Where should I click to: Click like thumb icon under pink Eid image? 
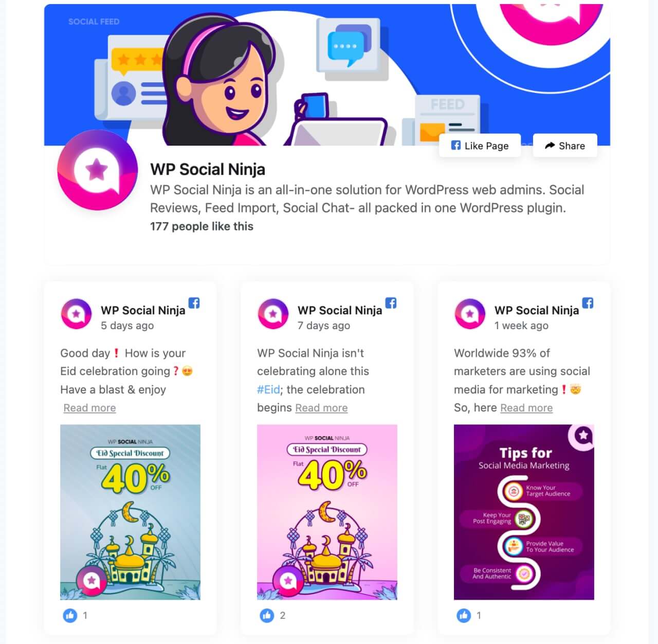(267, 615)
